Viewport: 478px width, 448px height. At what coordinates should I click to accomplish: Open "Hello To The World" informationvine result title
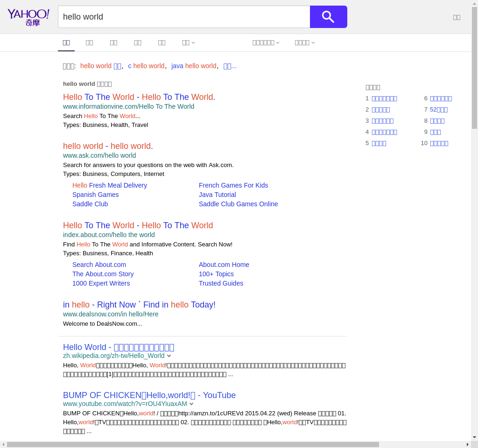coord(139,97)
